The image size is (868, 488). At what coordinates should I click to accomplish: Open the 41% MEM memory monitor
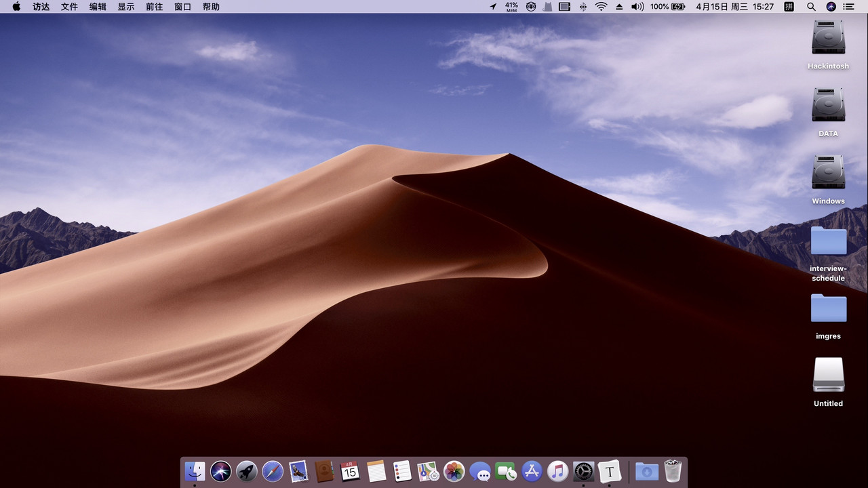[x=511, y=7]
